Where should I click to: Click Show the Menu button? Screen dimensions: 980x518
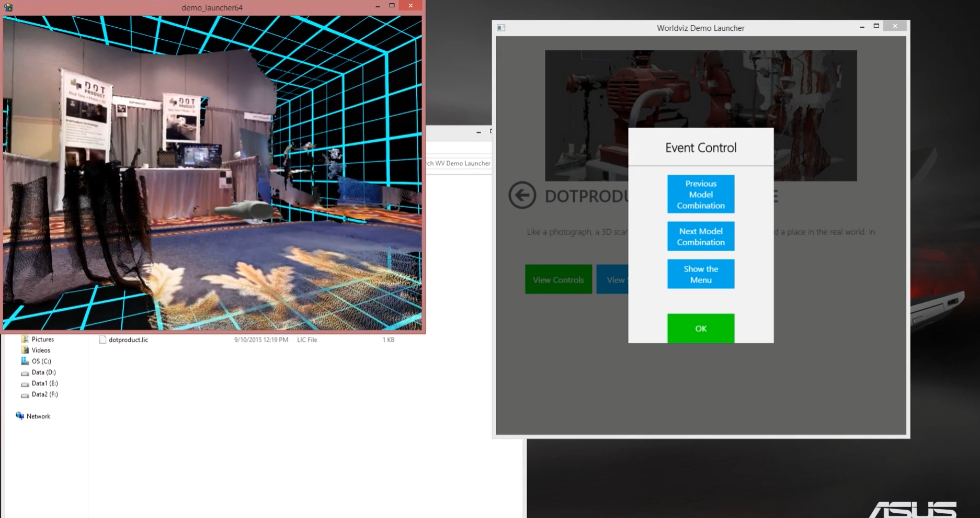[x=701, y=274]
